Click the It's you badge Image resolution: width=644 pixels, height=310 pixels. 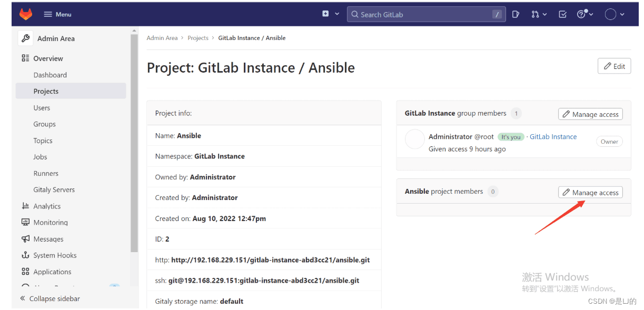tap(511, 137)
